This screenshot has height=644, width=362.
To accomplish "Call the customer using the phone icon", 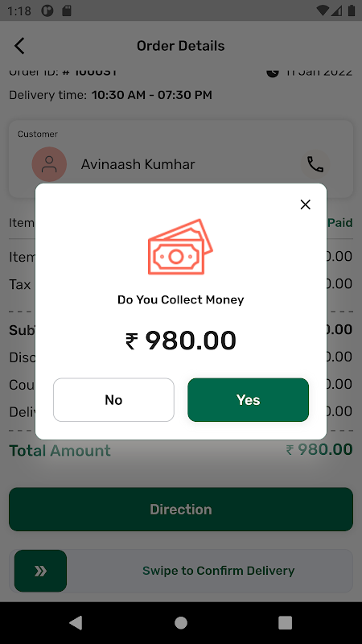I will tap(315, 164).
